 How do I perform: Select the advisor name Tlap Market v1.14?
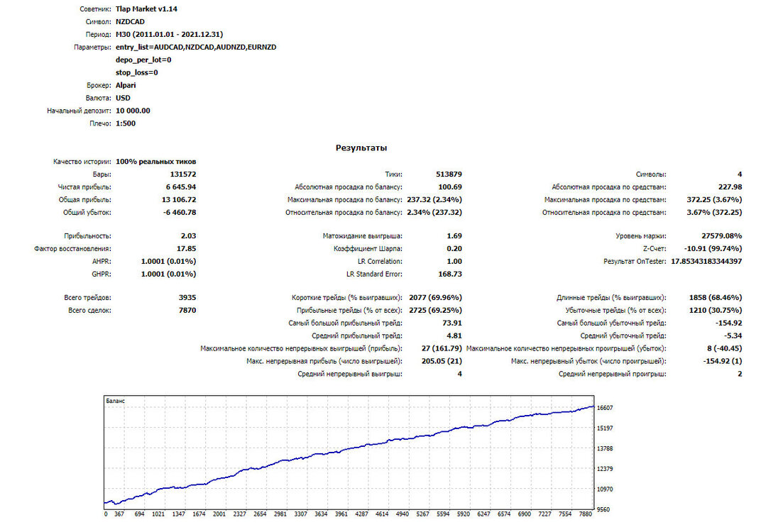[x=146, y=9]
